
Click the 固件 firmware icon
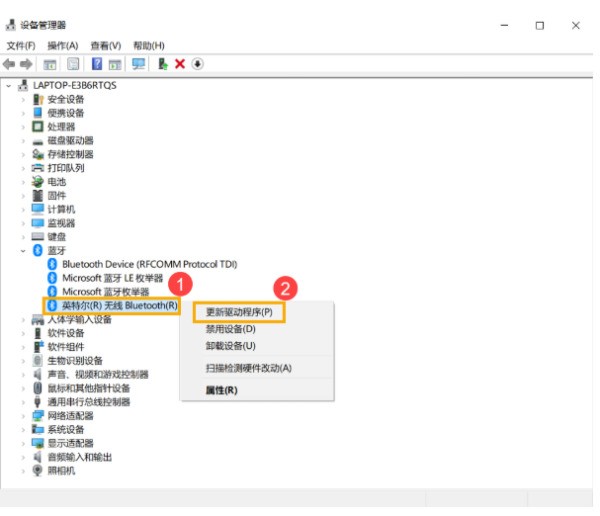click(38, 196)
